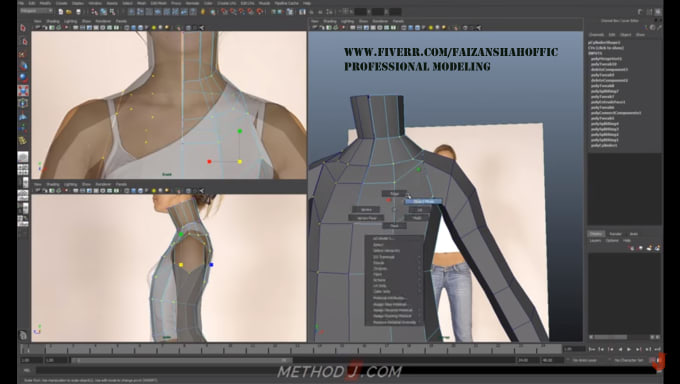Jump to end of playback range
The image size is (680, 384).
pyautogui.click(x=658, y=349)
